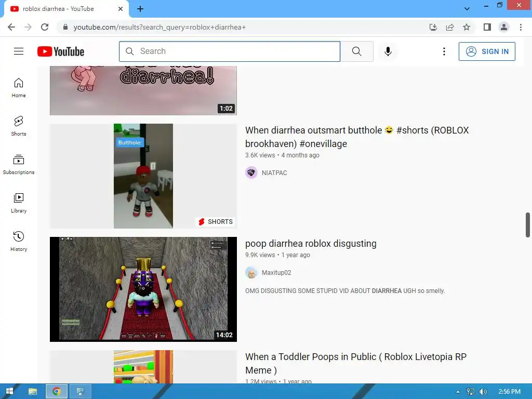Visit the Maxitup02 channel name
Image resolution: width=532 pixels, height=399 pixels.
click(x=276, y=272)
